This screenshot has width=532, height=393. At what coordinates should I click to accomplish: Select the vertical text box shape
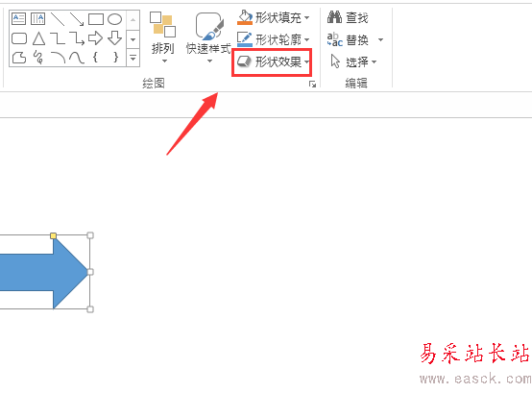click(x=37, y=18)
